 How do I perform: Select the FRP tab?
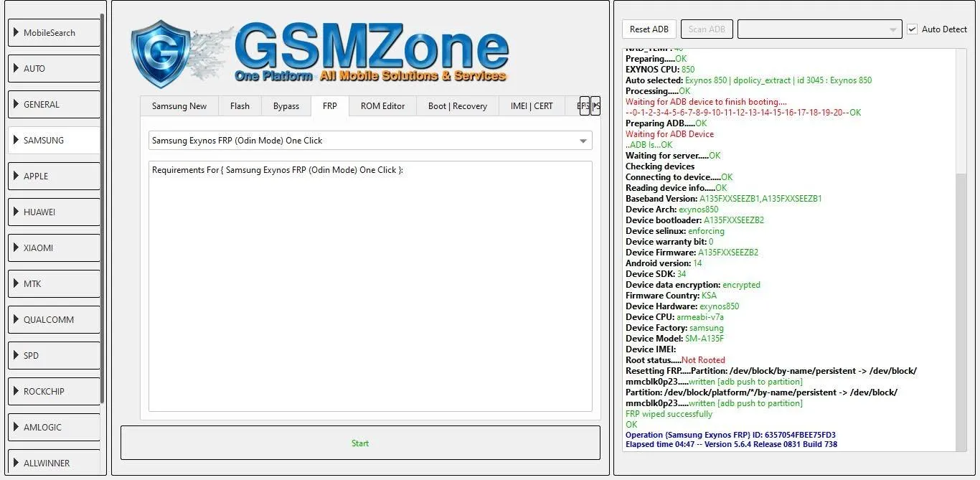tap(330, 106)
